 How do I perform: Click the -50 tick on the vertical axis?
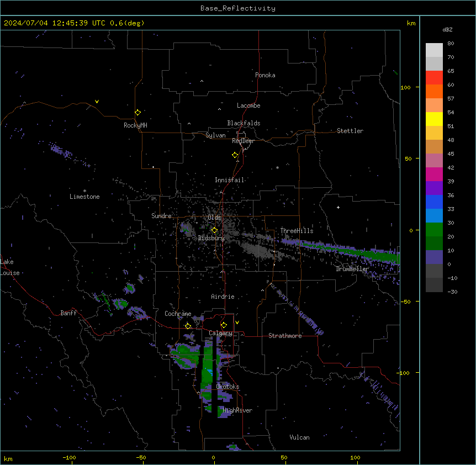405,302
